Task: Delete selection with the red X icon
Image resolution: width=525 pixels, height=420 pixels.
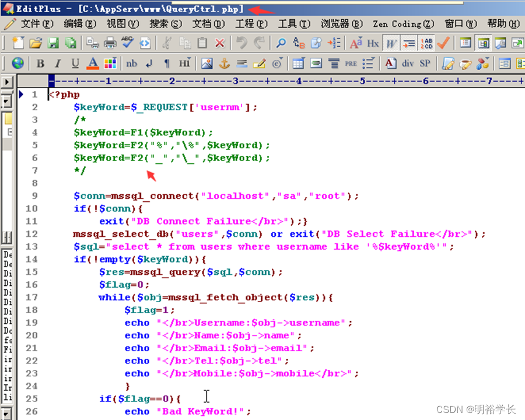Action: point(220,43)
